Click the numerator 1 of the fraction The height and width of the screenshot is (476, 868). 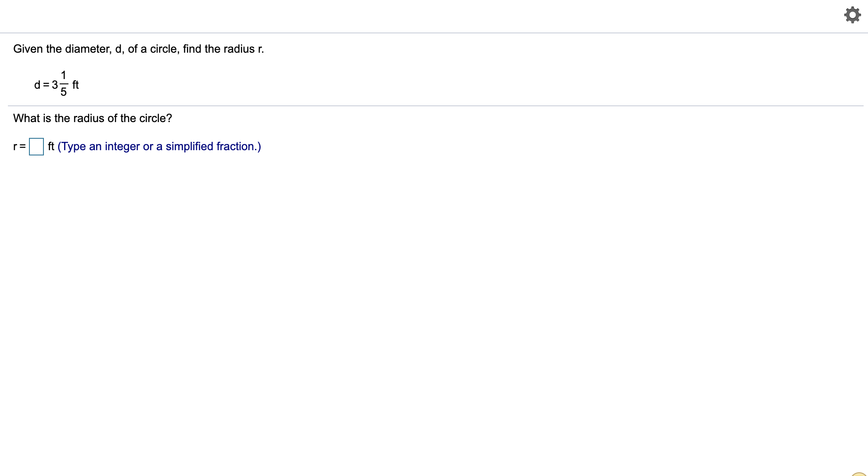(x=64, y=75)
